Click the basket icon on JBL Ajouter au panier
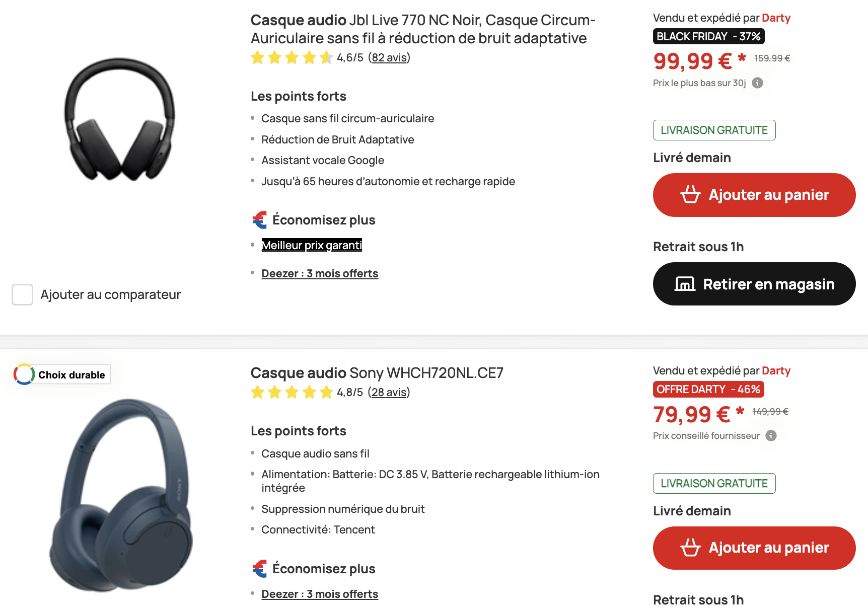 692,195
